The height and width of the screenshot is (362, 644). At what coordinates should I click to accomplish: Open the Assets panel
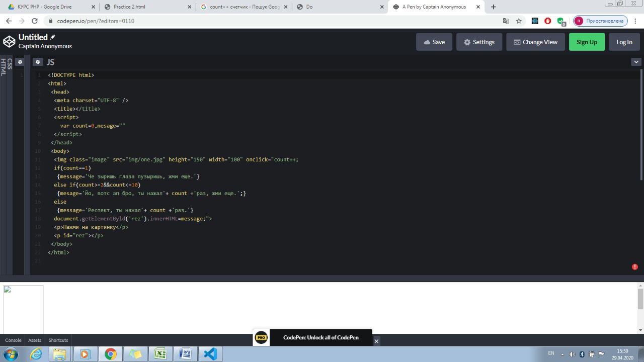coord(35,340)
